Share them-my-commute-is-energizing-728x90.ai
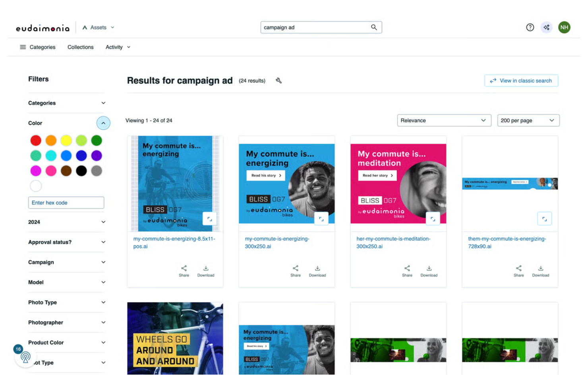The height and width of the screenshot is (392, 588). click(x=519, y=271)
